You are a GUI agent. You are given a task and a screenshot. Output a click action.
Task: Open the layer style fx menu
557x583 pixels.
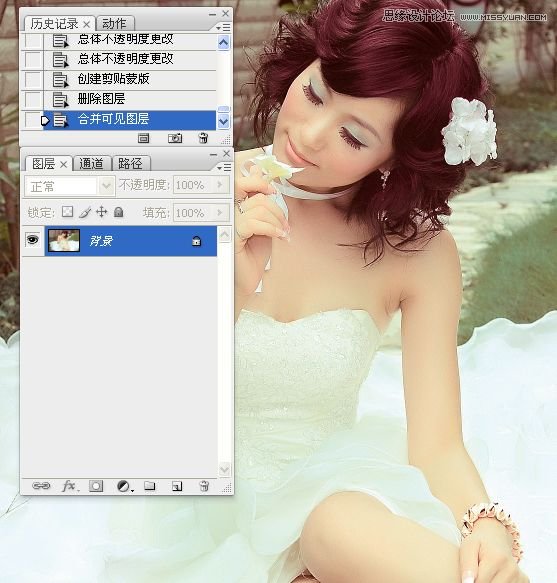tap(70, 486)
